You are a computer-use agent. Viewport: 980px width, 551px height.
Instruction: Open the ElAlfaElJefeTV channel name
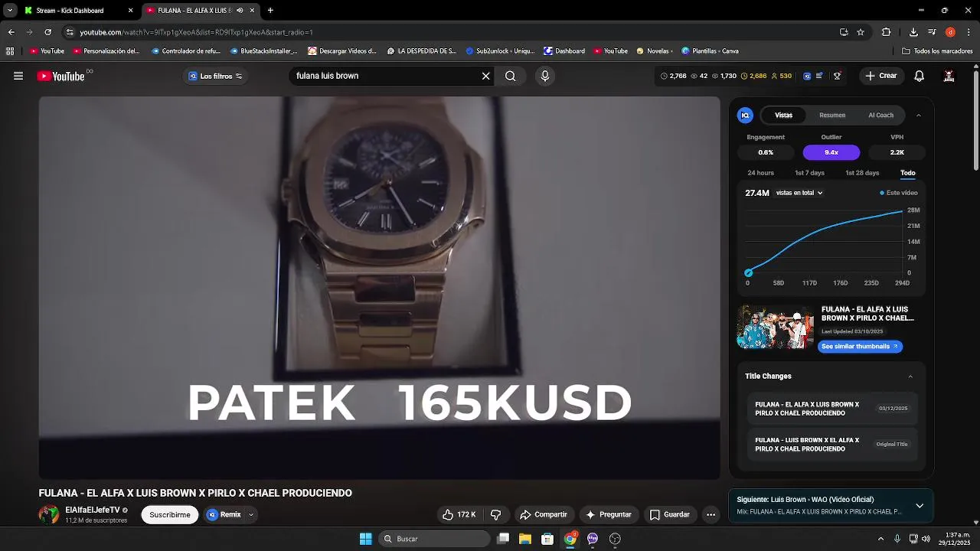pos(93,510)
